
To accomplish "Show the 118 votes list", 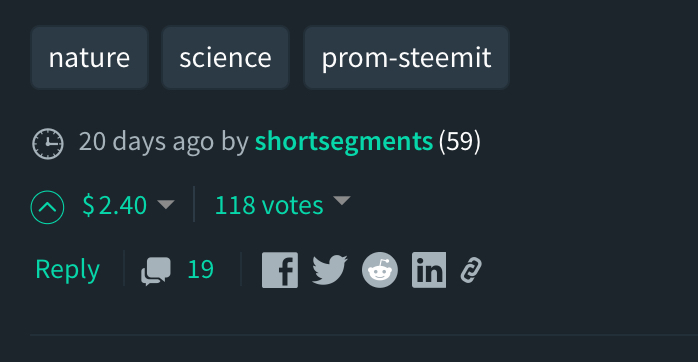I will [x=269, y=205].
